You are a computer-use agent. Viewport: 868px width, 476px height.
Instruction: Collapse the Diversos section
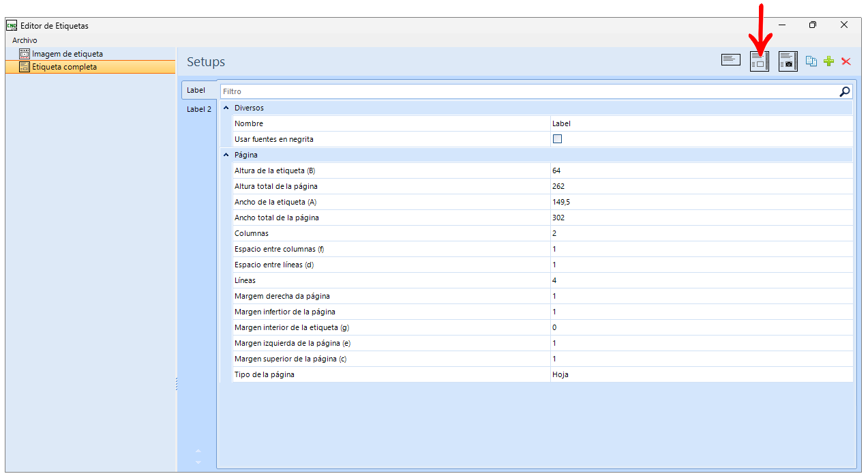coord(226,108)
